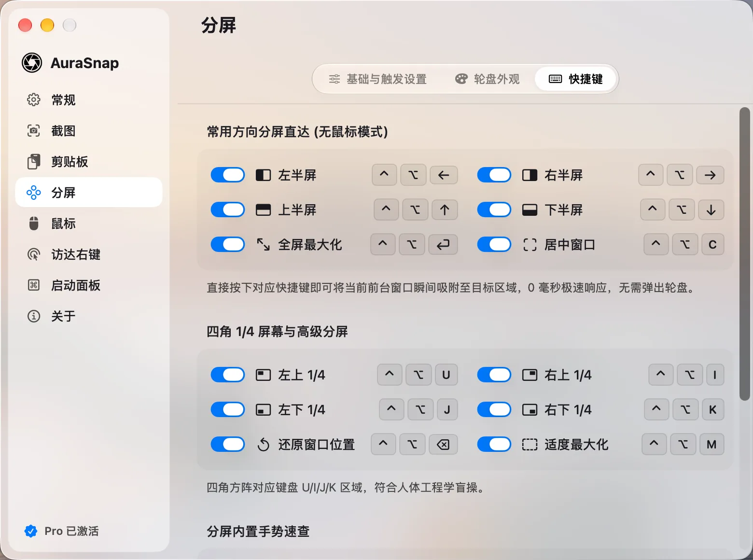Image resolution: width=753 pixels, height=560 pixels.
Task: Click the left arrow key of 左半屏 shortcut
Action: 444,175
